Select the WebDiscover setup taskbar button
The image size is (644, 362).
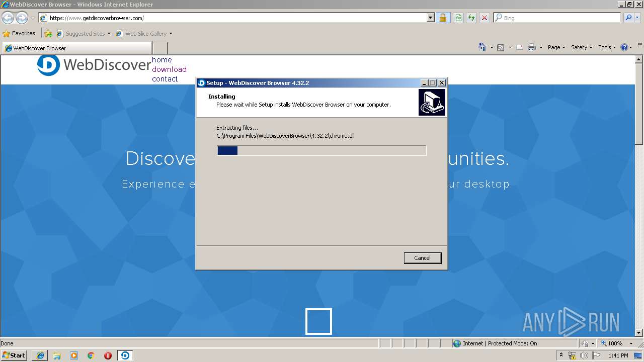pyautogui.click(x=125, y=355)
